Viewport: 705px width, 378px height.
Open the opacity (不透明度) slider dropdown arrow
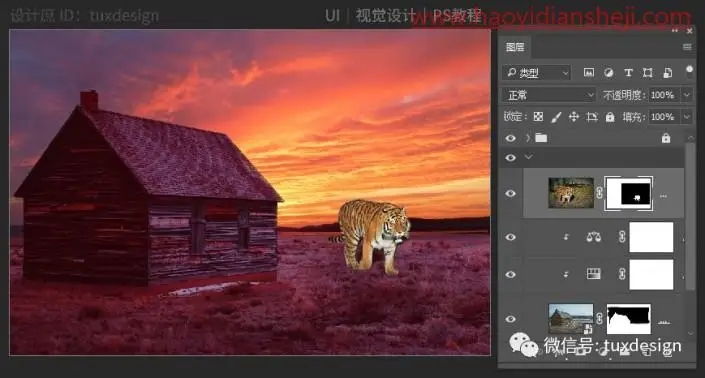pos(687,95)
